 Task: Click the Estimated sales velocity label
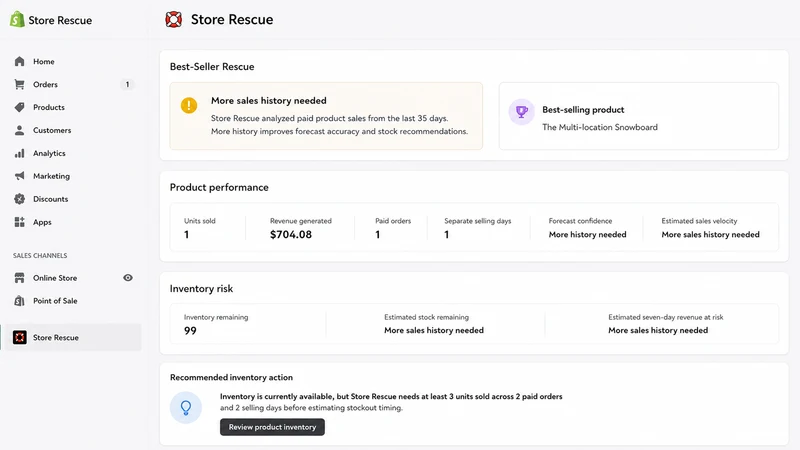click(699, 221)
